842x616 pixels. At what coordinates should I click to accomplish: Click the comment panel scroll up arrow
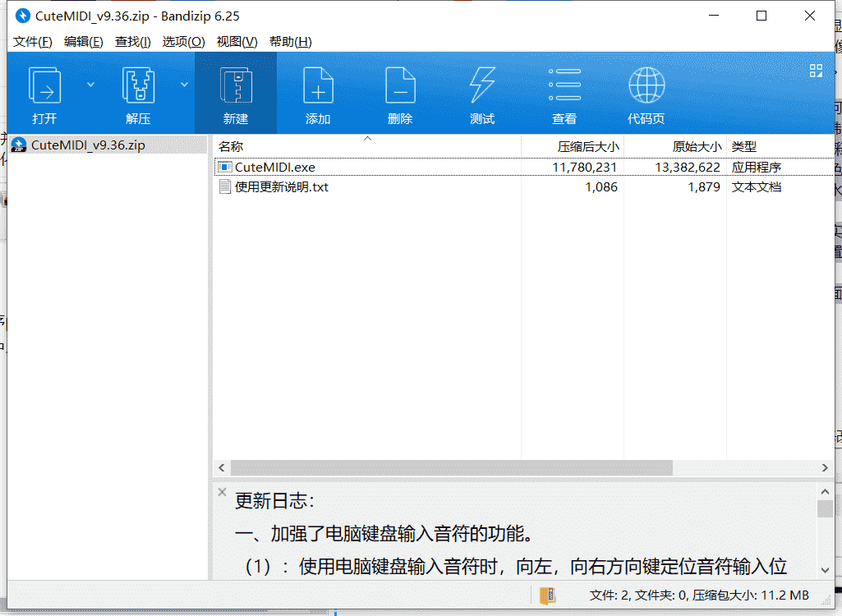825,491
